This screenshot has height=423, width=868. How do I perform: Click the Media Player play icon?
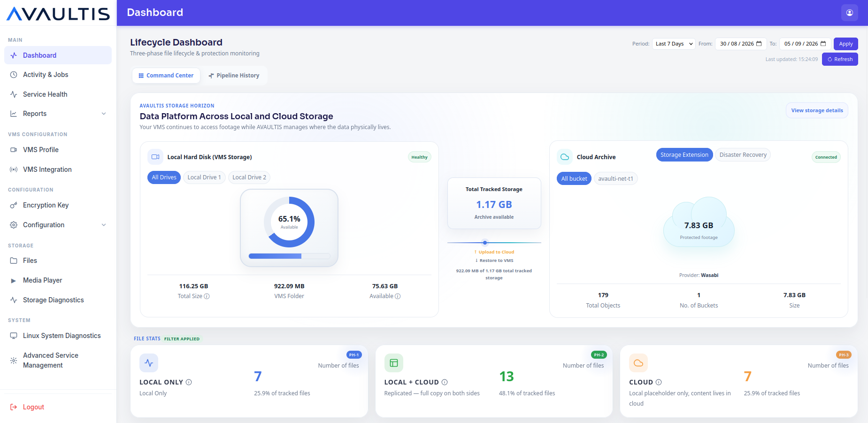14,280
